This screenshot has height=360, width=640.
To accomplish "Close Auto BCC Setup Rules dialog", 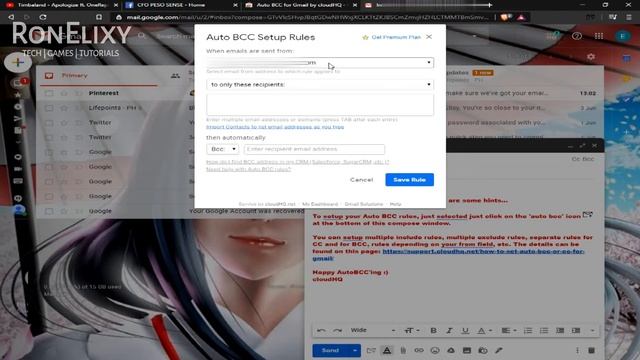I will click(x=429, y=37).
